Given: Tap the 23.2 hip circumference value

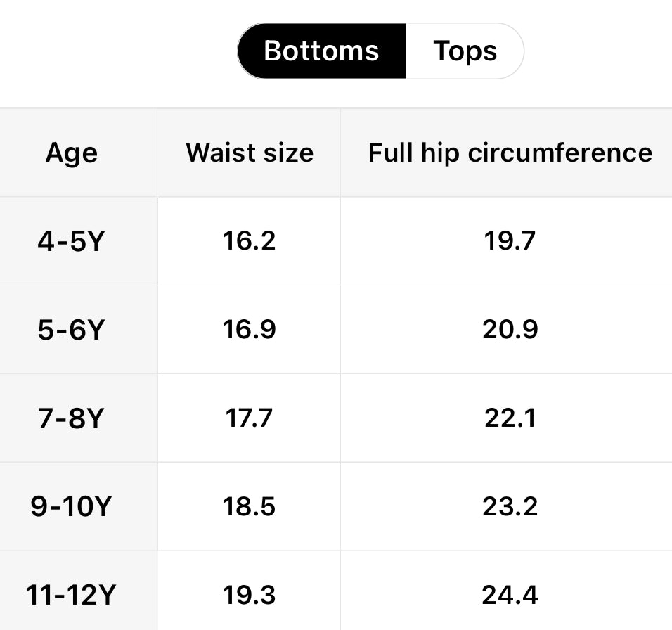Looking at the screenshot, I should 510,507.
